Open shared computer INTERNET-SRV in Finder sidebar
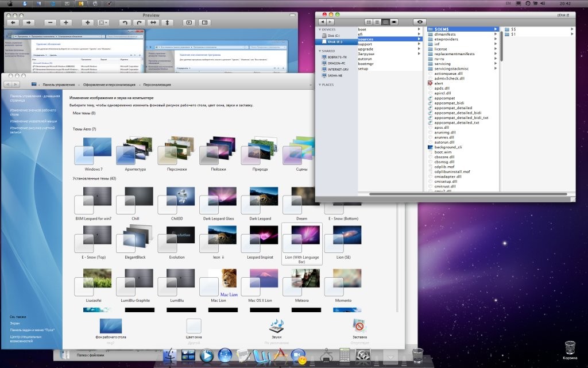This screenshot has height=368, width=588. tap(336, 69)
